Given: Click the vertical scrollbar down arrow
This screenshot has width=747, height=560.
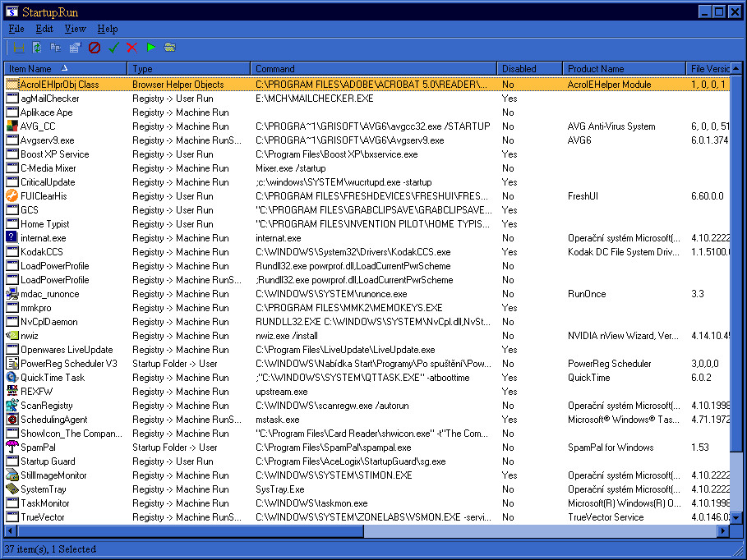Looking at the screenshot, I should (x=736, y=517).
